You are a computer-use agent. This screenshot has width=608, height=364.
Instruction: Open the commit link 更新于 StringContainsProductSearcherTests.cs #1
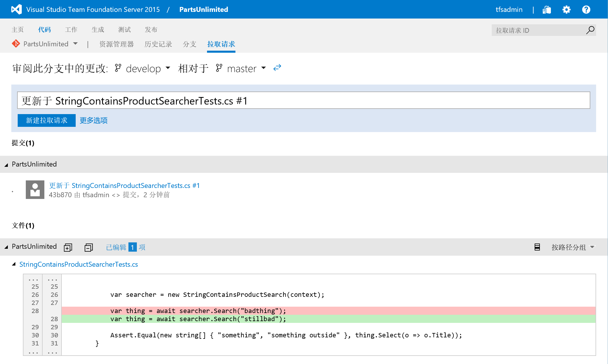coord(124,185)
